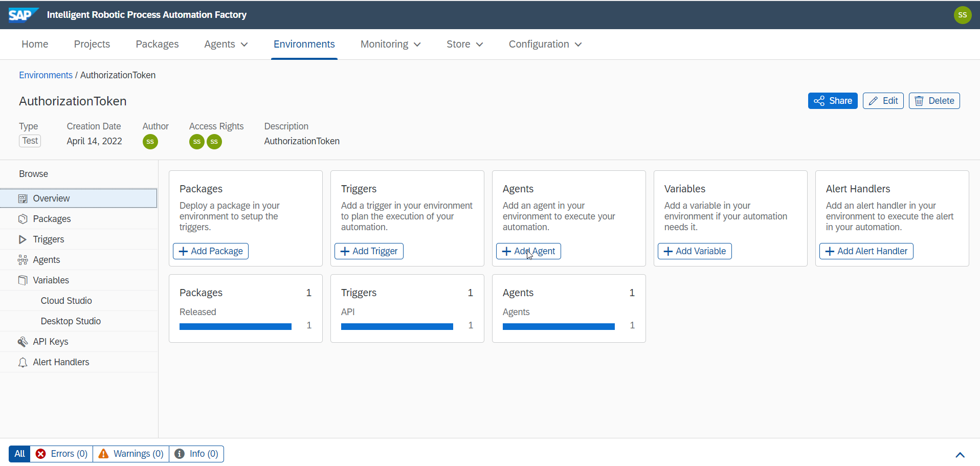The height and width of the screenshot is (466, 980).
Task: Open the Projects tab
Action: (92, 44)
